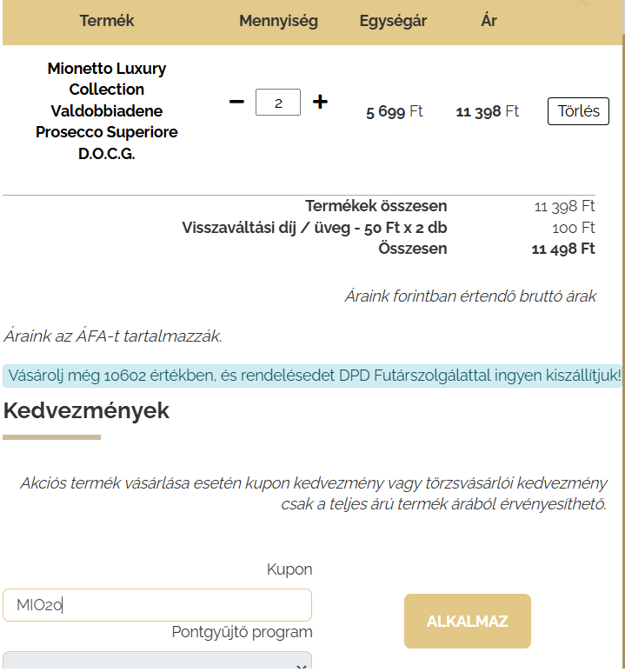Image resolution: width=625 pixels, height=672 pixels.
Task: Decrease quantity with the minus icon
Action: click(x=236, y=102)
